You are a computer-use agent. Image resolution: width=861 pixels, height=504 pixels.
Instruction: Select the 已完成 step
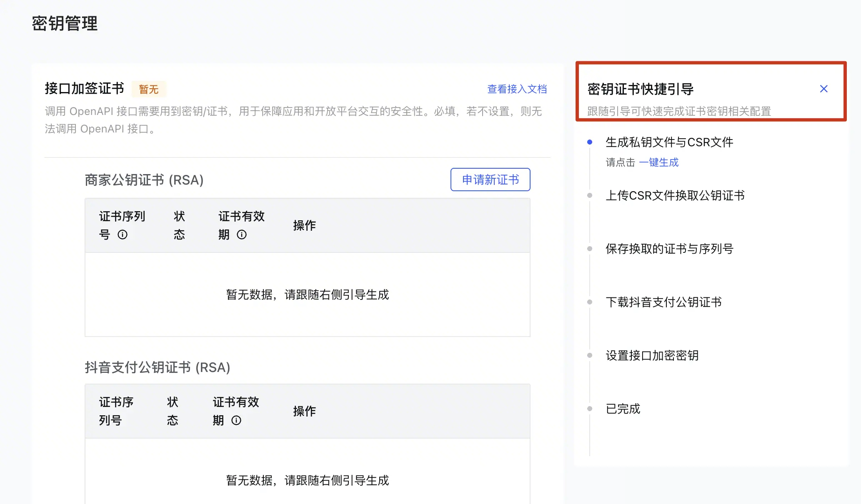click(x=623, y=409)
